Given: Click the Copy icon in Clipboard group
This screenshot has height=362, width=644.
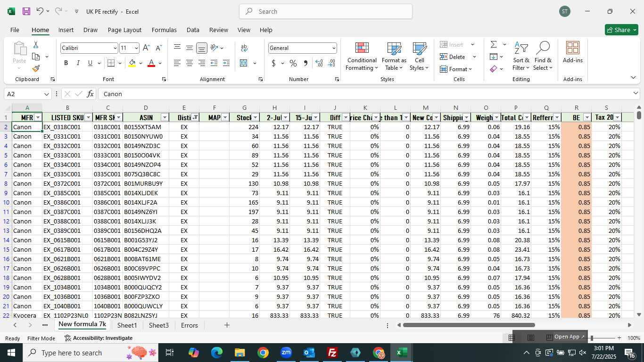Looking at the screenshot, I should (36, 57).
